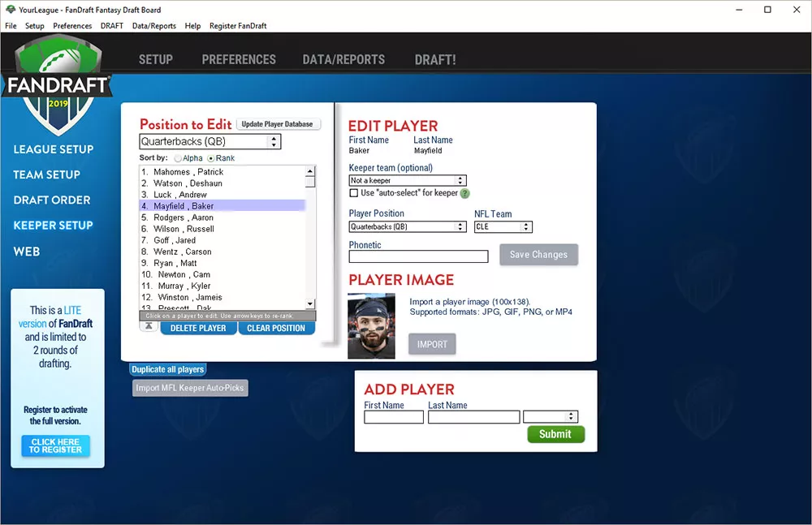Click Add Player First Name field

(394, 417)
